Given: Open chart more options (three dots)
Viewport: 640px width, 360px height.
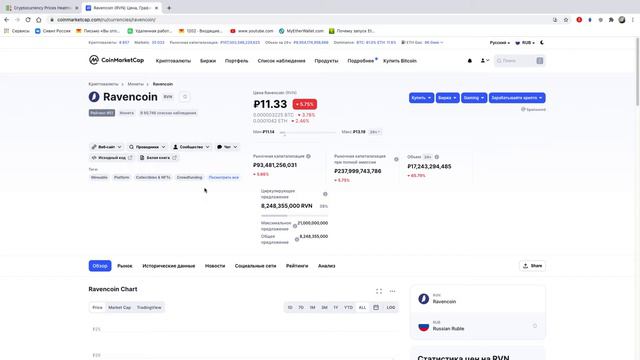Looking at the screenshot, I should pyautogui.click(x=392, y=291).
